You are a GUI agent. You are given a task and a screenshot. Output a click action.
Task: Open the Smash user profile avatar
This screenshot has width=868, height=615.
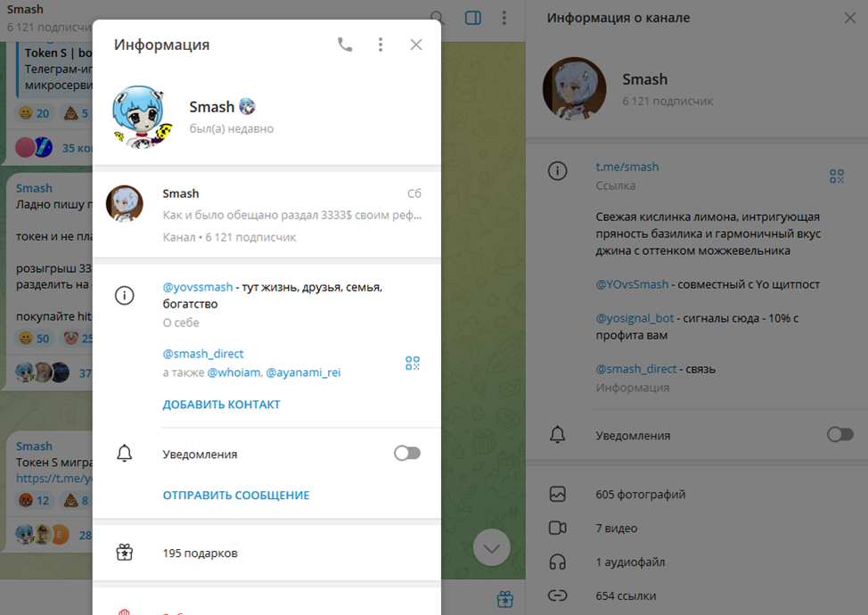pos(142,117)
